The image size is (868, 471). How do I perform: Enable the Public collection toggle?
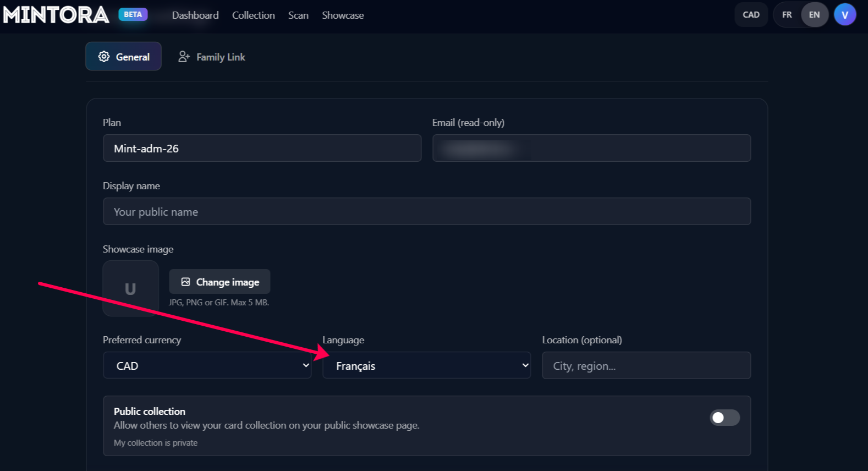pyautogui.click(x=724, y=418)
